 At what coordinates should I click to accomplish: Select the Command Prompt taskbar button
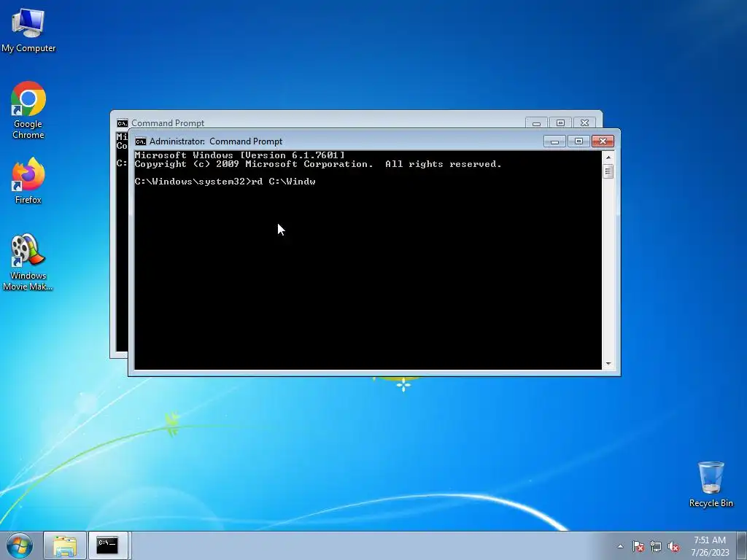(108, 545)
